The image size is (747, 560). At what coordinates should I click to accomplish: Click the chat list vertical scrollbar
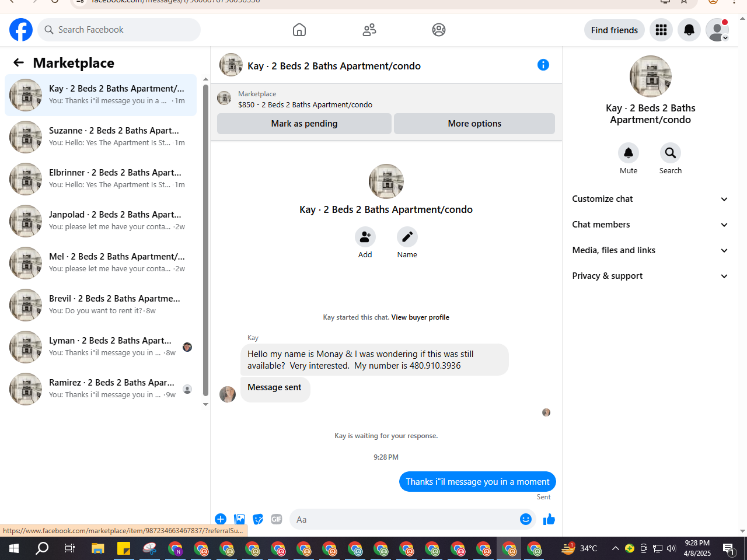pos(205,240)
